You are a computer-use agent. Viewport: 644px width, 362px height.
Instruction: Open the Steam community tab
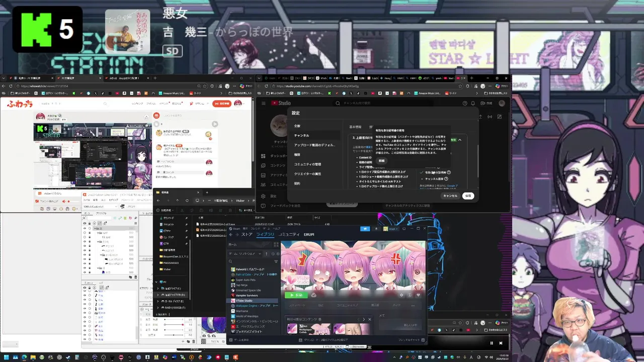289,234
